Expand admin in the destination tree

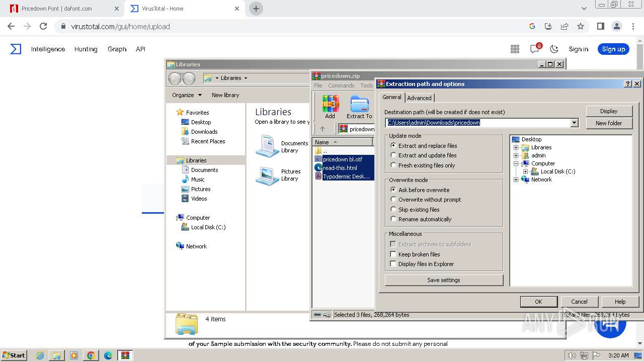pos(516,155)
